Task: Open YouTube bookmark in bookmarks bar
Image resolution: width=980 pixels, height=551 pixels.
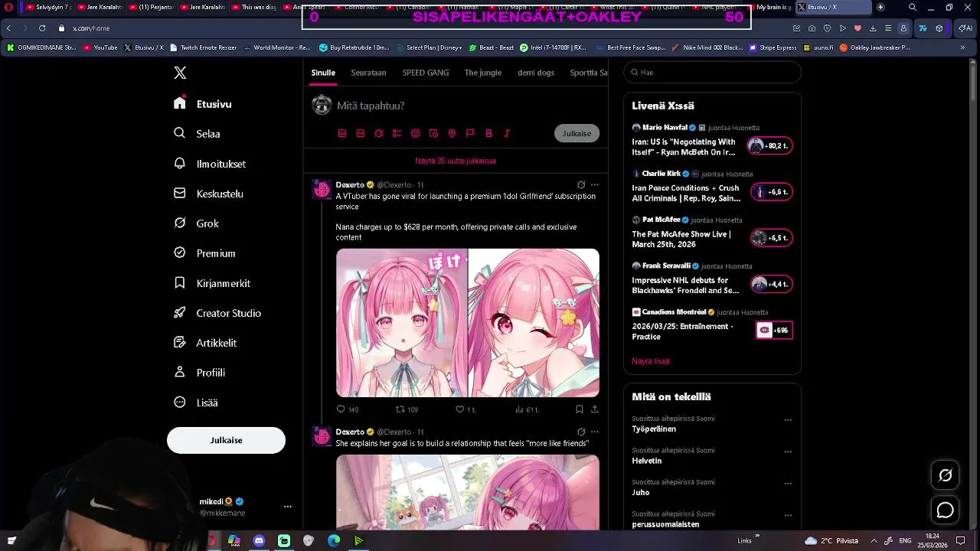Action: 100,47
